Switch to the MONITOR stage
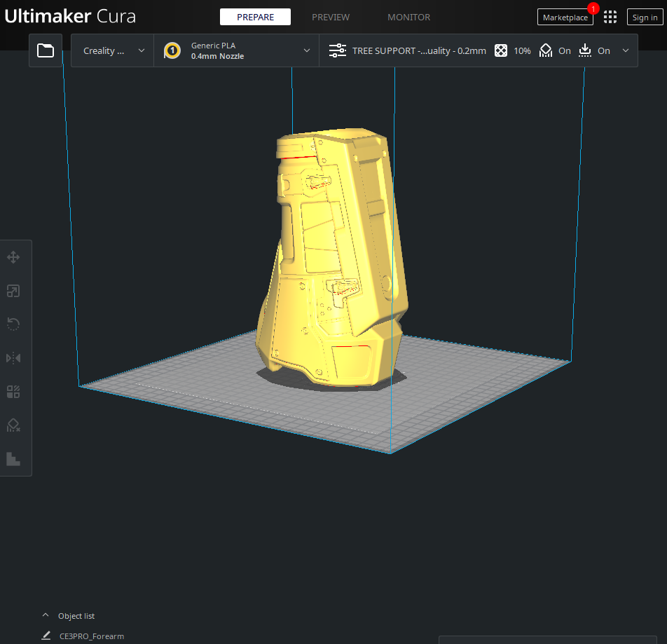Image resolution: width=667 pixels, height=644 pixels. click(x=408, y=17)
